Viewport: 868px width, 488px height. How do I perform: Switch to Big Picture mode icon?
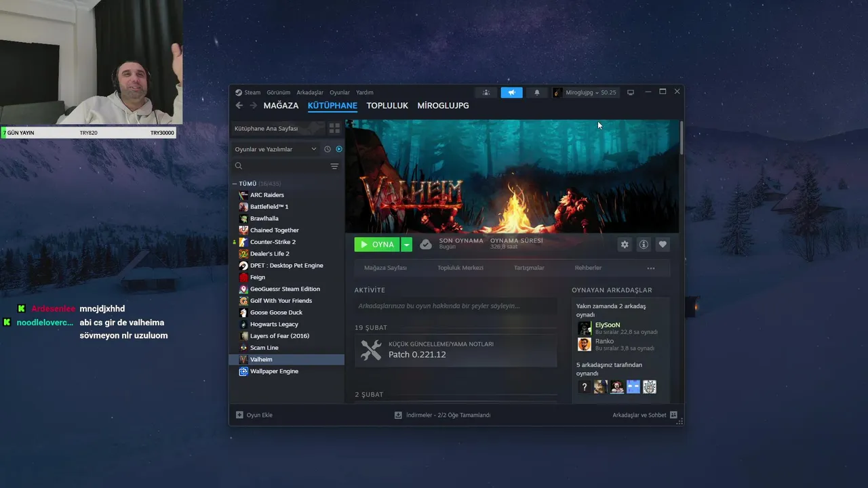[631, 92]
